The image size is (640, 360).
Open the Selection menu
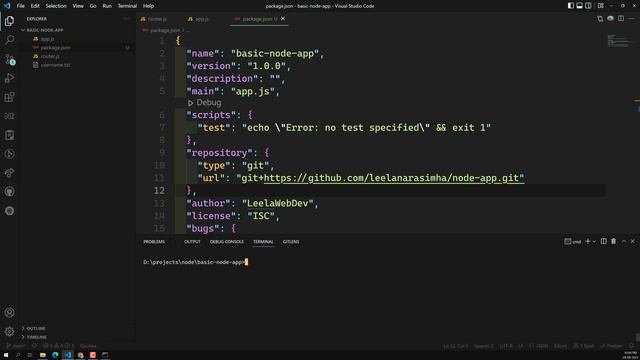56,6
